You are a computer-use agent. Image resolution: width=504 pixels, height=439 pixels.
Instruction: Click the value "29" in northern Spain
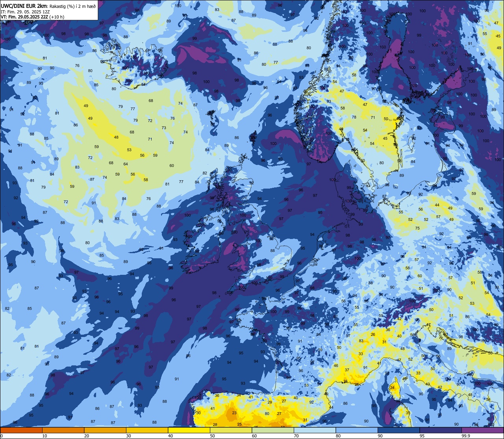270,402
